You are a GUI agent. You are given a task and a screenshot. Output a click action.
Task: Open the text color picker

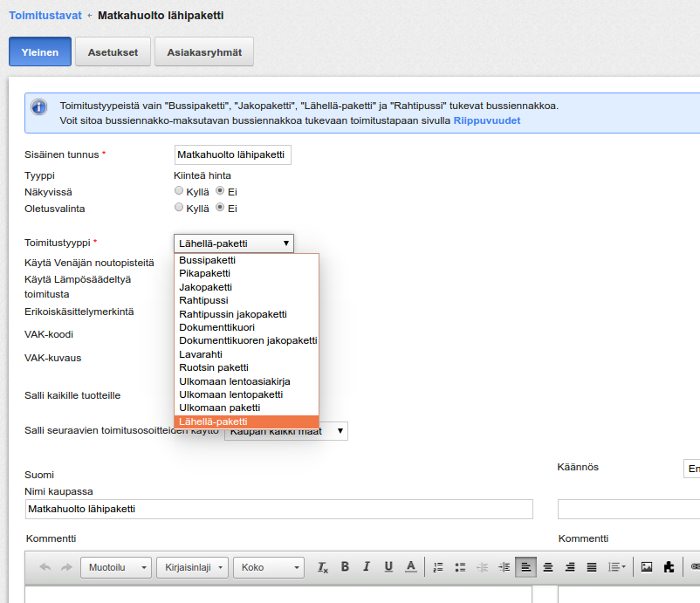pos(411,567)
